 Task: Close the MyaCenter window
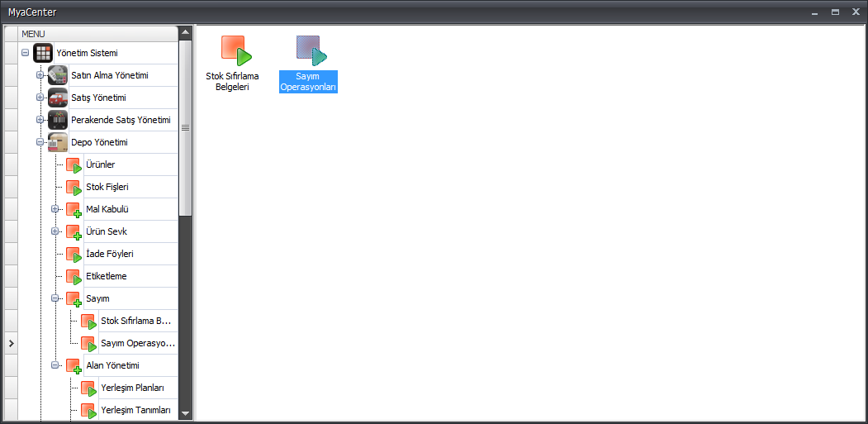click(856, 12)
